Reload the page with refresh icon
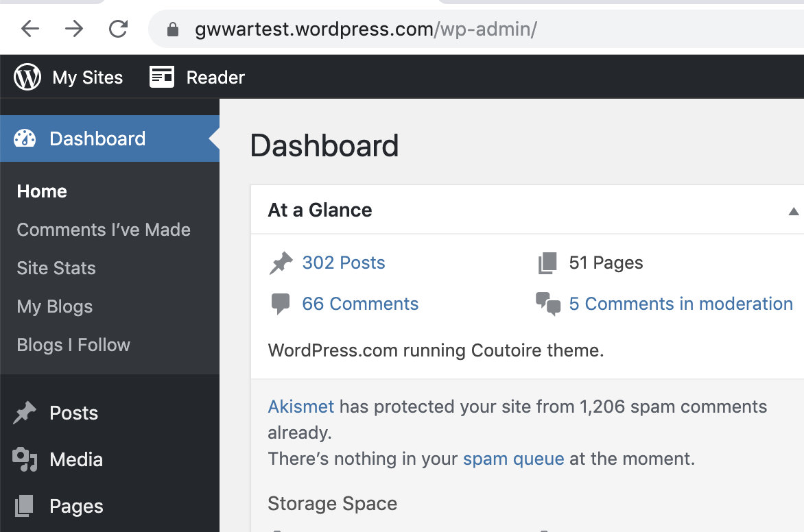The width and height of the screenshot is (804, 532). 119,29
